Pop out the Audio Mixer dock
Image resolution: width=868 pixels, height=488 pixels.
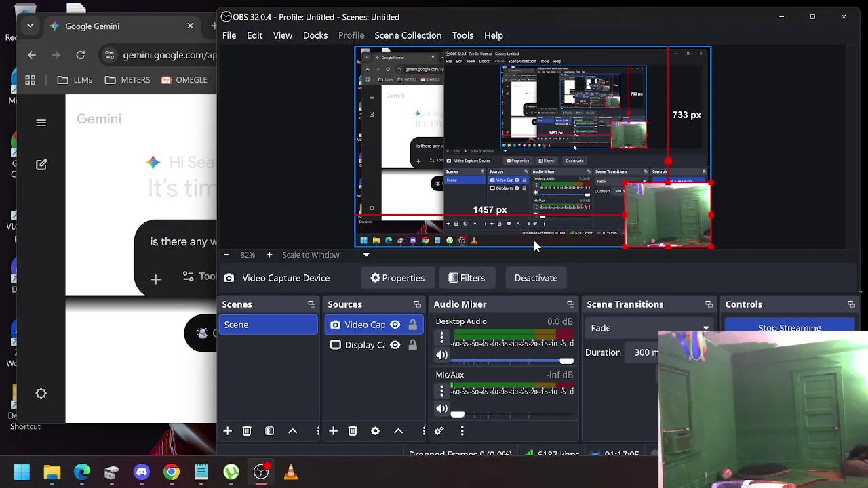pyautogui.click(x=570, y=304)
